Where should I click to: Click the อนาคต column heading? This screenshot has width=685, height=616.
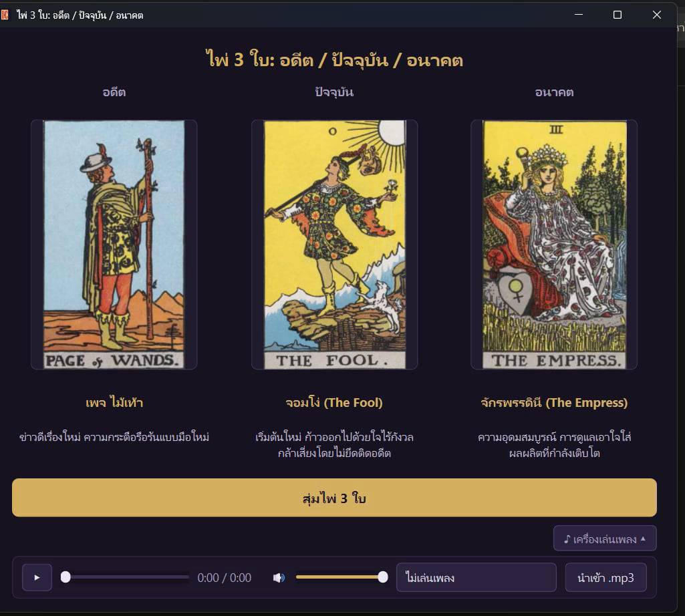tap(554, 92)
